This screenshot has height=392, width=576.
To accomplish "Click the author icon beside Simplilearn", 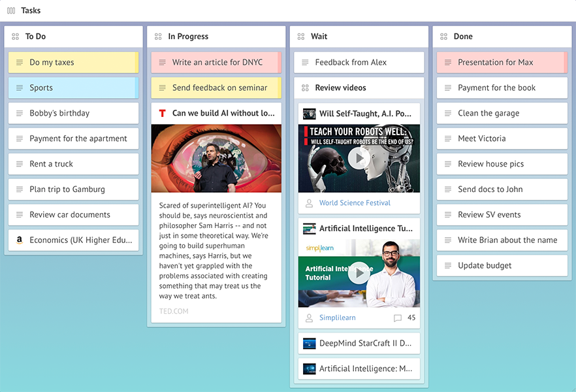I will 310,318.
